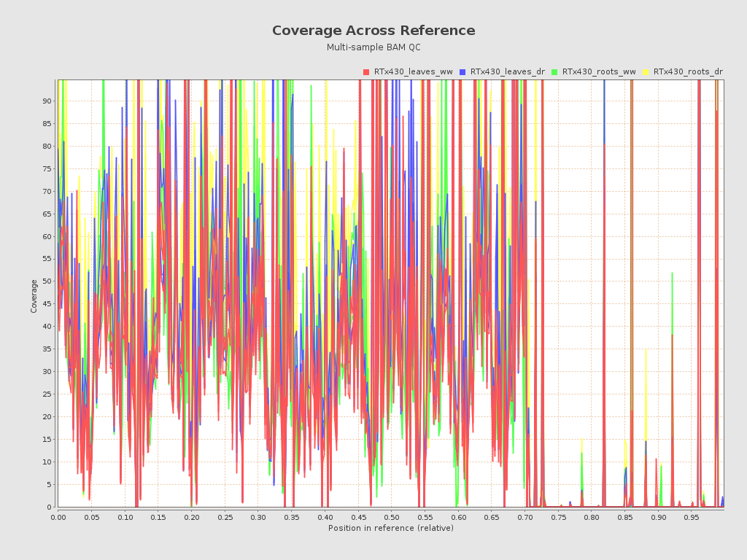Select the RTx430_leaves_dr legend label
This screenshot has height=560, width=747.
[x=508, y=72]
